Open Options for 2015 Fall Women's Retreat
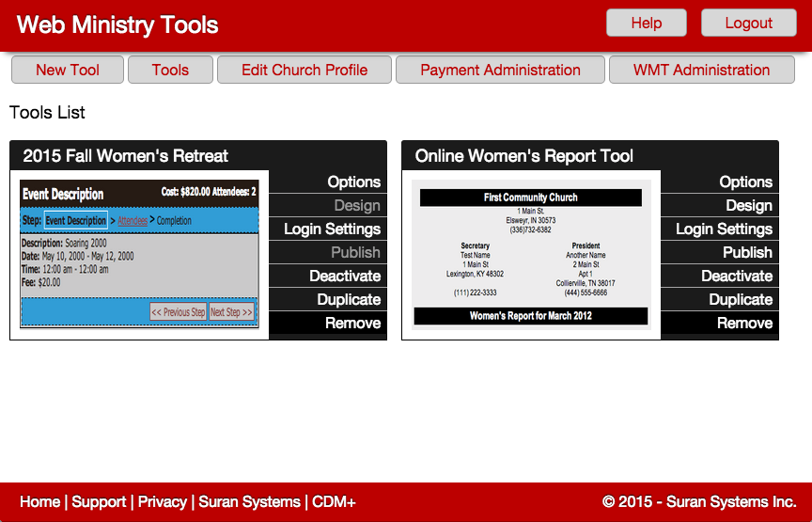The width and height of the screenshot is (812, 522). (353, 182)
